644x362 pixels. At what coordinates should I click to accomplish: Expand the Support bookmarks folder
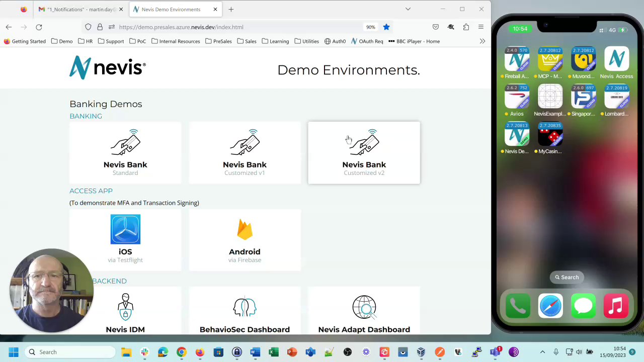pos(111,41)
